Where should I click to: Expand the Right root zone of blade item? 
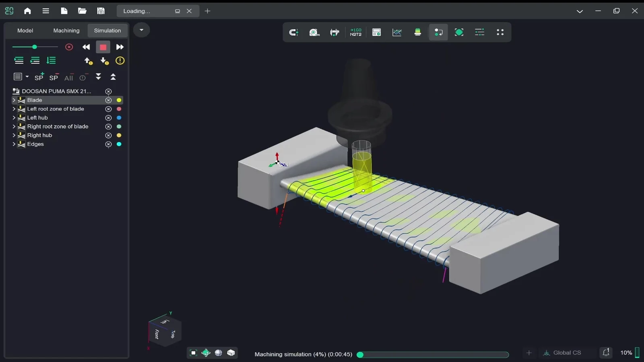coord(14,127)
